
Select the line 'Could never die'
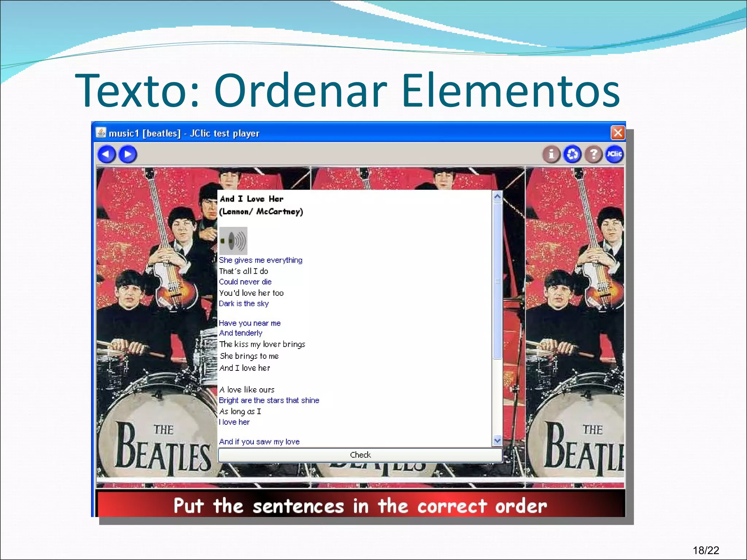click(x=245, y=282)
